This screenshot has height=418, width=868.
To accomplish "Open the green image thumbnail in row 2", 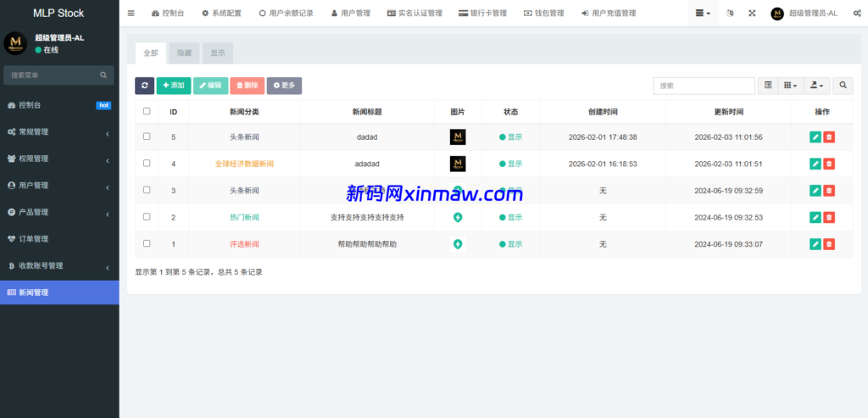I will point(458,217).
